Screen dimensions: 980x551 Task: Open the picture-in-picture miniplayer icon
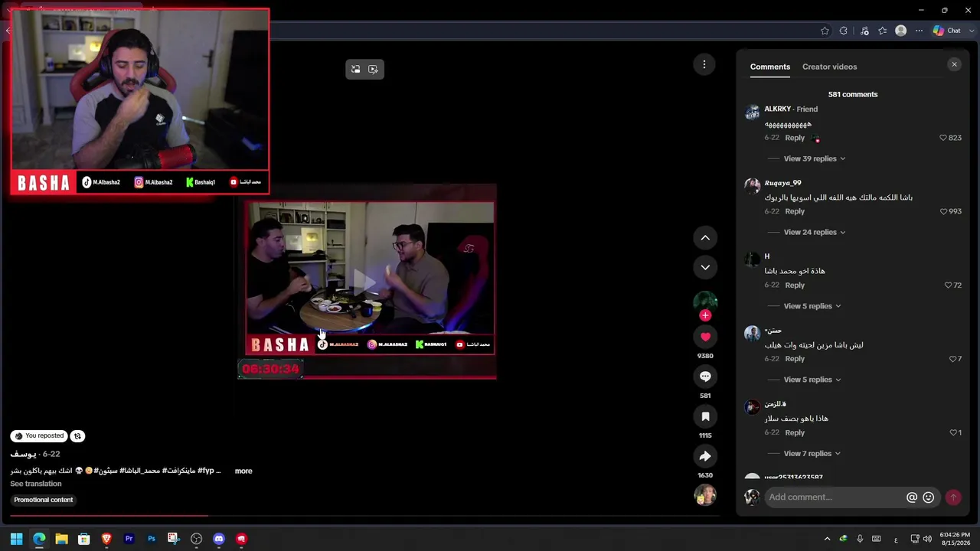click(356, 69)
